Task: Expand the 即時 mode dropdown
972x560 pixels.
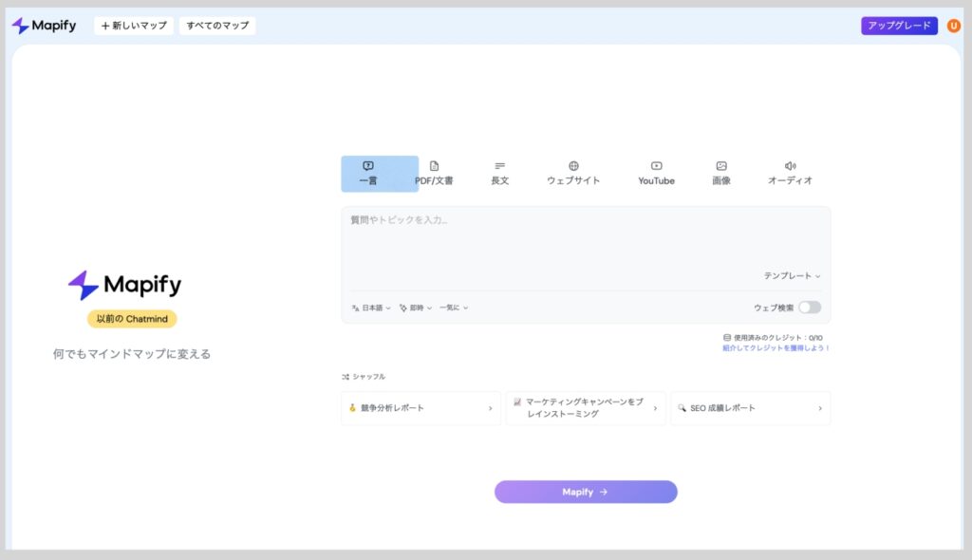Action: (416, 308)
